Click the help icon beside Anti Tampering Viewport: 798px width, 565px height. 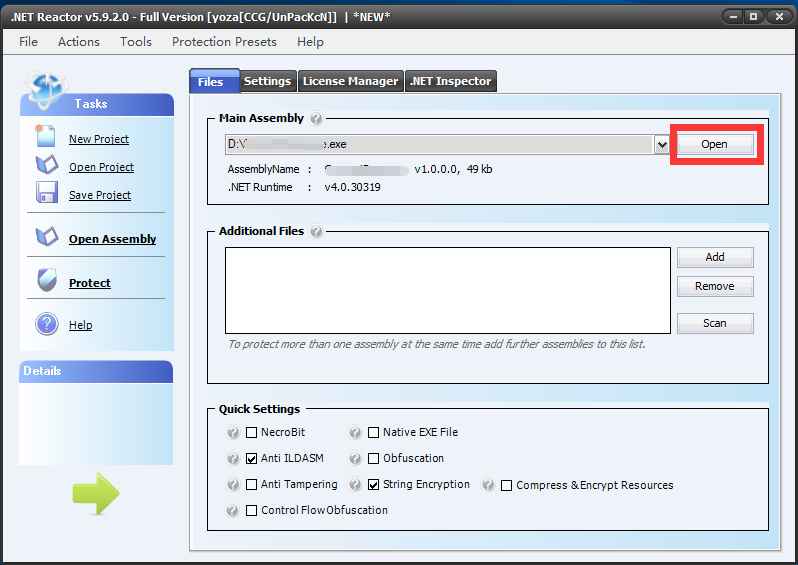click(233, 484)
